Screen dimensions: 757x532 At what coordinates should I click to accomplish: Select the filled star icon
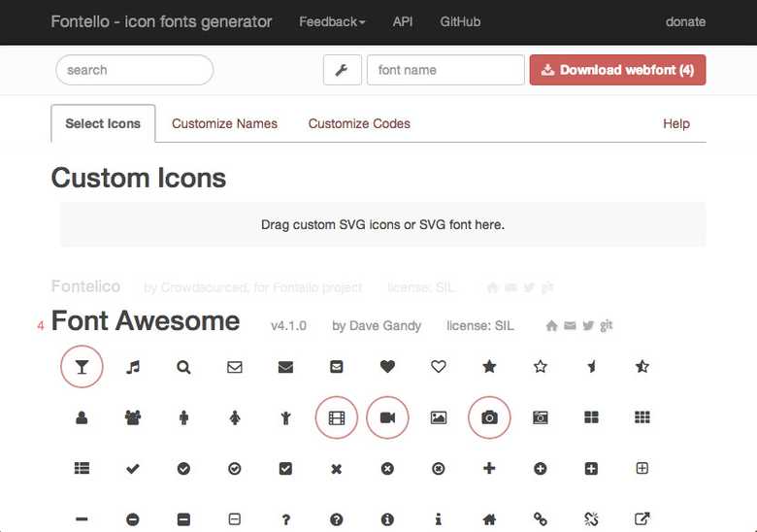pos(489,367)
